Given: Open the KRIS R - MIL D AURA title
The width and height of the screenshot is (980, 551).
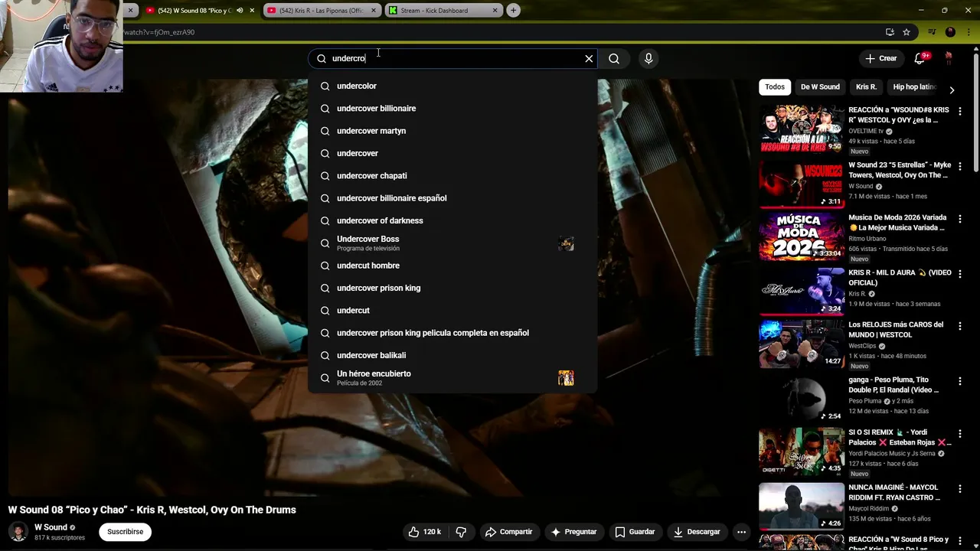Looking at the screenshot, I should (x=900, y=278).
